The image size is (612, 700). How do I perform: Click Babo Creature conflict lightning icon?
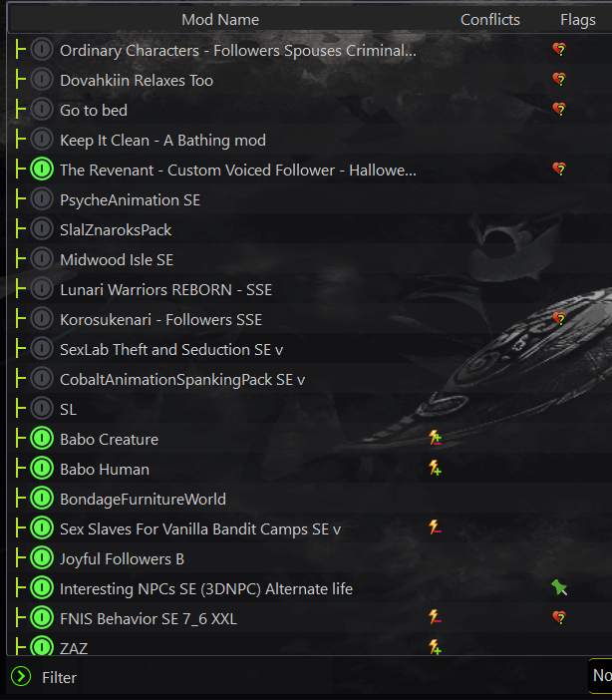coord(435,438)
